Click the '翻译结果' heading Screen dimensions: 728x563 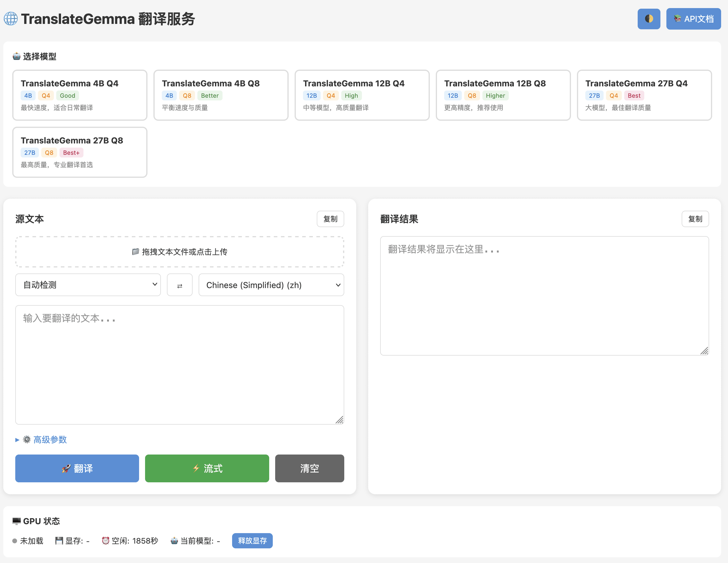399,219
